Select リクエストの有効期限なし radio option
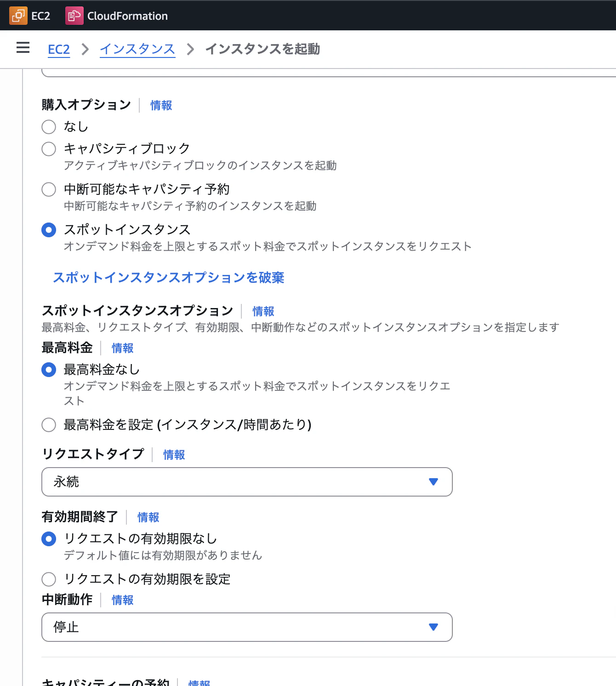This screenshot has height=686, width=616. (x=49, y=539)
